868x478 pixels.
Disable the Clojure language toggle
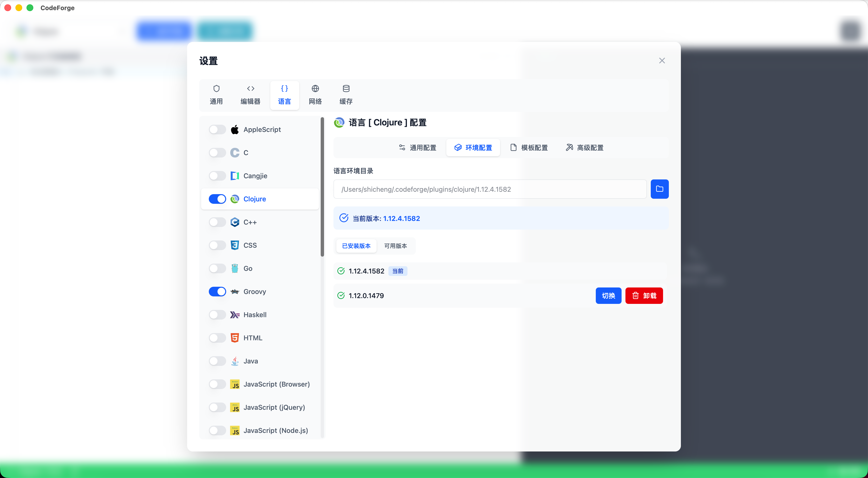click(217, 199)
